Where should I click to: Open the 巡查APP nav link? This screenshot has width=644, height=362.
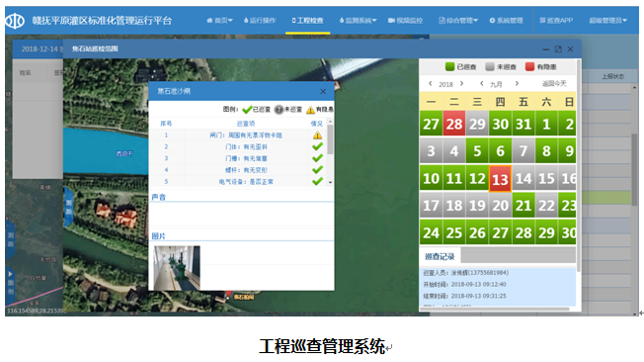556,20
